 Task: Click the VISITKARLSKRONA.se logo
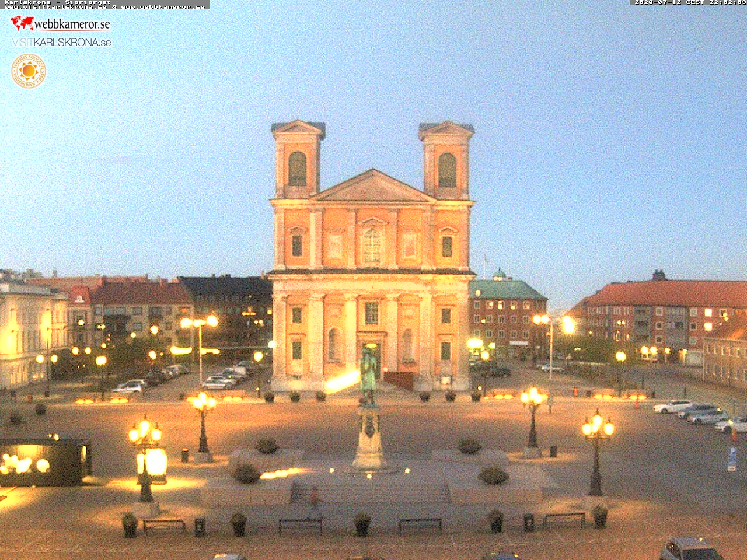[61, 43]
